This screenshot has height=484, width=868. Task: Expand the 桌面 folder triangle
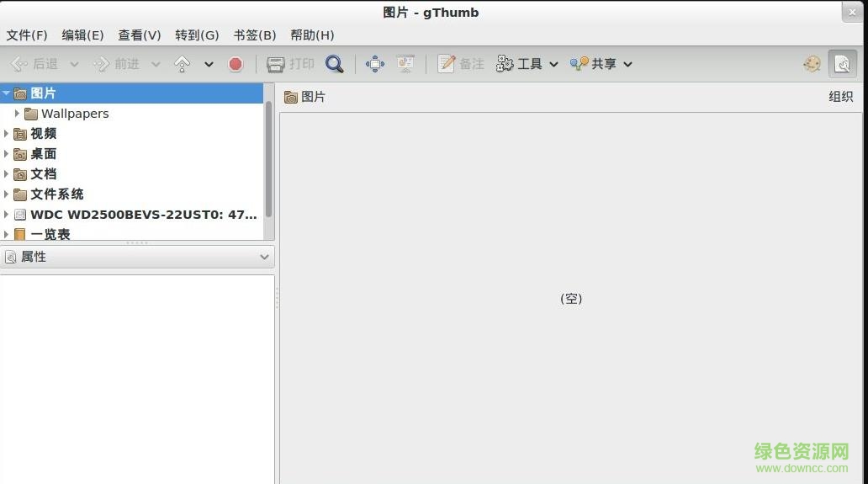coord(6,153)
